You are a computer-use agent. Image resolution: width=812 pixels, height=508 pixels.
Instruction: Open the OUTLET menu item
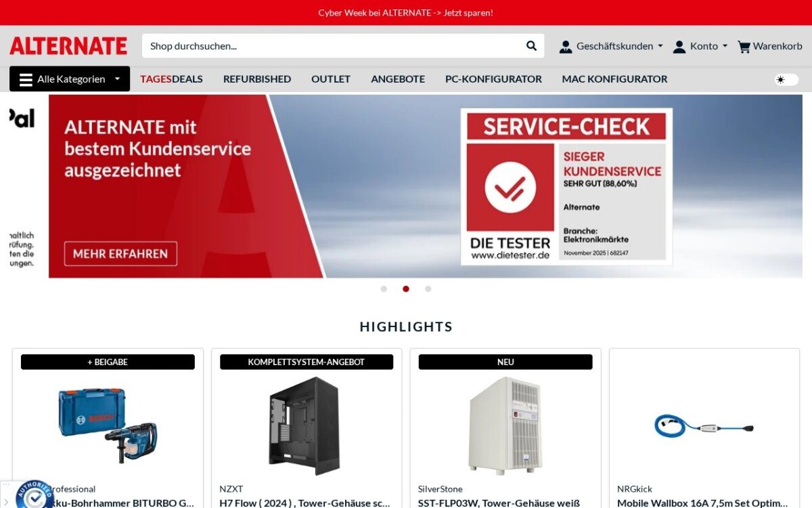331,79
